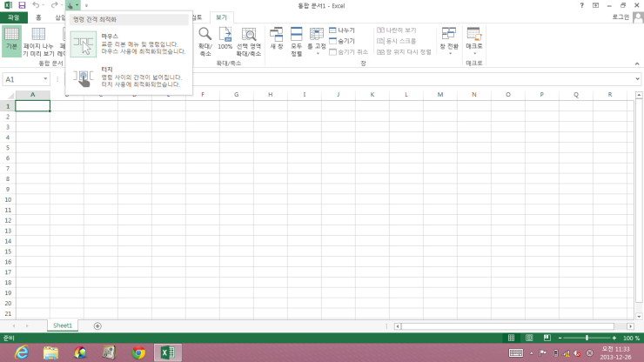
Task: Click the zoom slider handle
Action: pyautogui.click(x=587, y=338)
